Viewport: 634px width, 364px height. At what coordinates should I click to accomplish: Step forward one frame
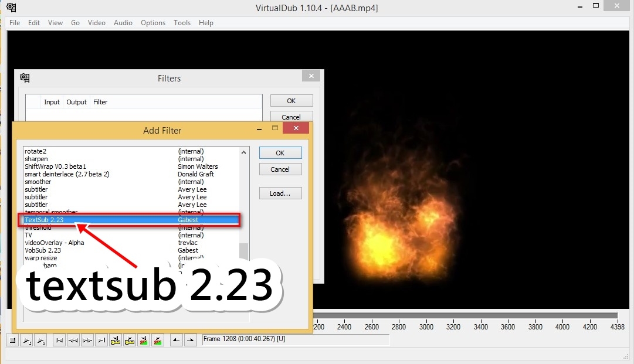click(87, 341)
